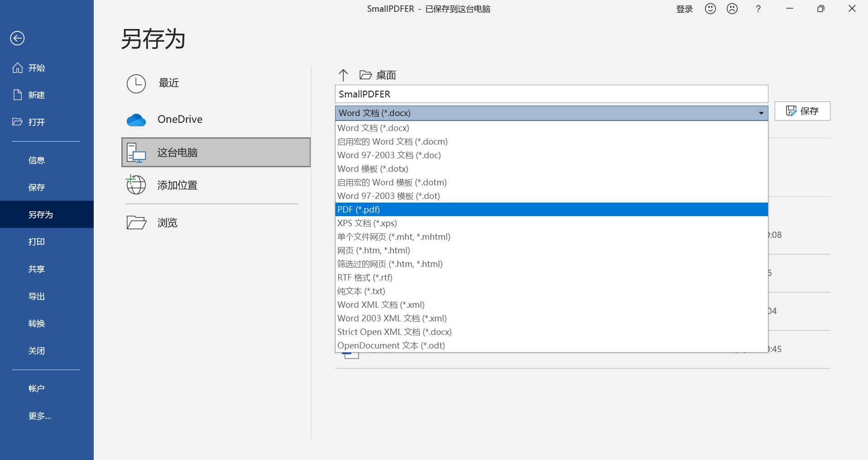Open 信息 (Info) sidebar page
This screenshot has height=460, width=868.
(x=37, y=160)
